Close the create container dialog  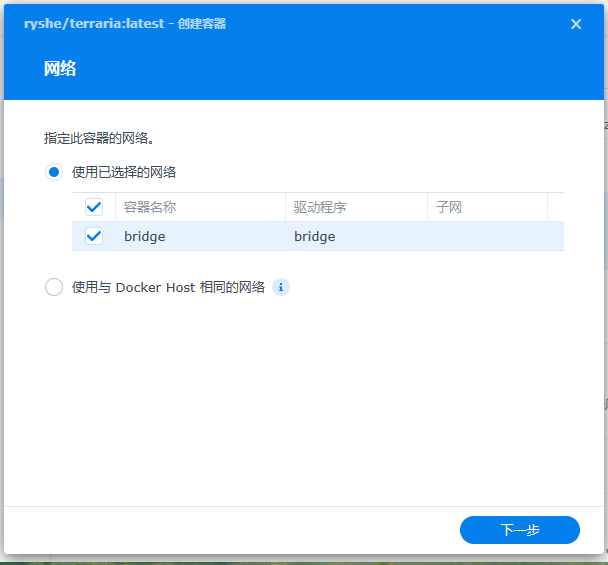pyautogui.click(x=576, y=24)
